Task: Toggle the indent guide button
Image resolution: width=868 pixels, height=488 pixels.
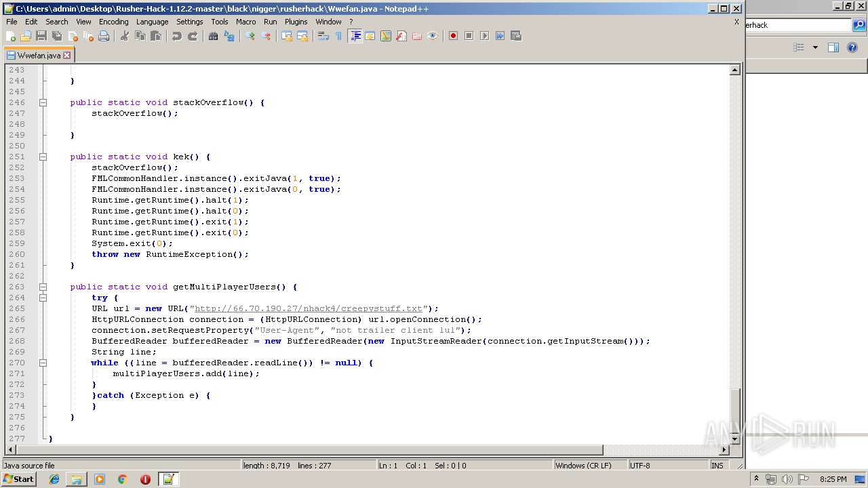Action: click(355, 36)
